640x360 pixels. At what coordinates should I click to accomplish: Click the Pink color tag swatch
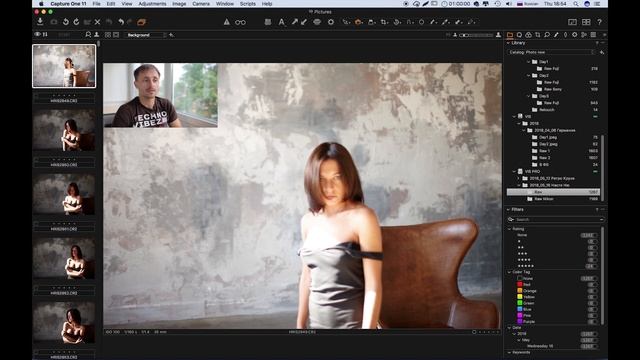(x=520, y=315)
